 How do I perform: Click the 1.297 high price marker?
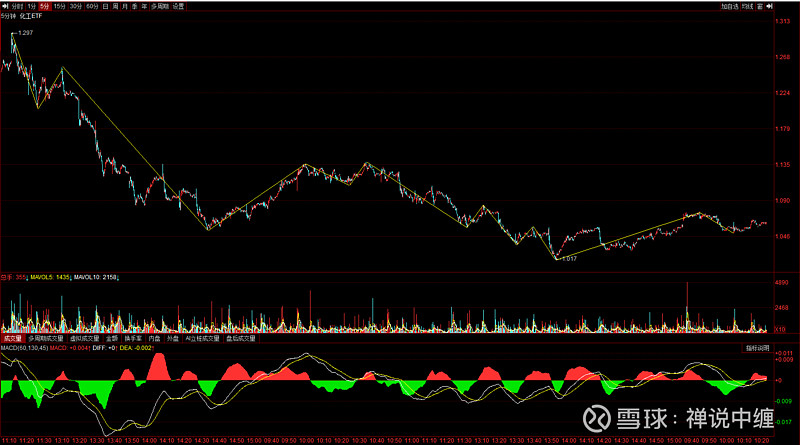(x=26, y=33)
